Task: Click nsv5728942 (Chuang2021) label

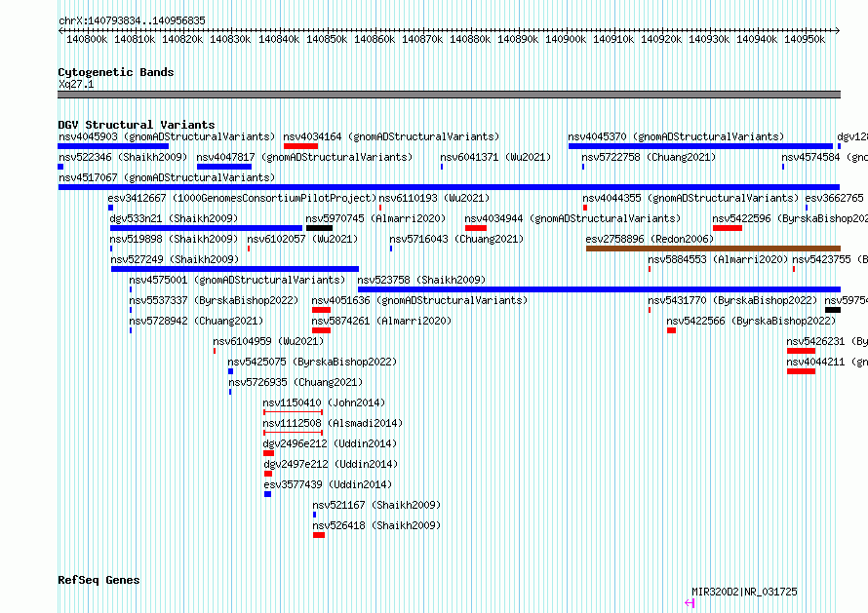Action: (x=196, y=321)
